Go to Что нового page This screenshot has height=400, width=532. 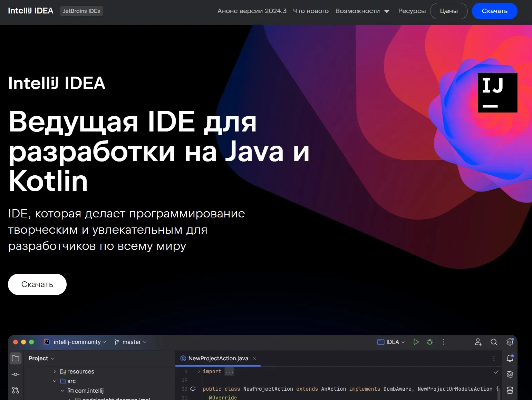point(311,11)
